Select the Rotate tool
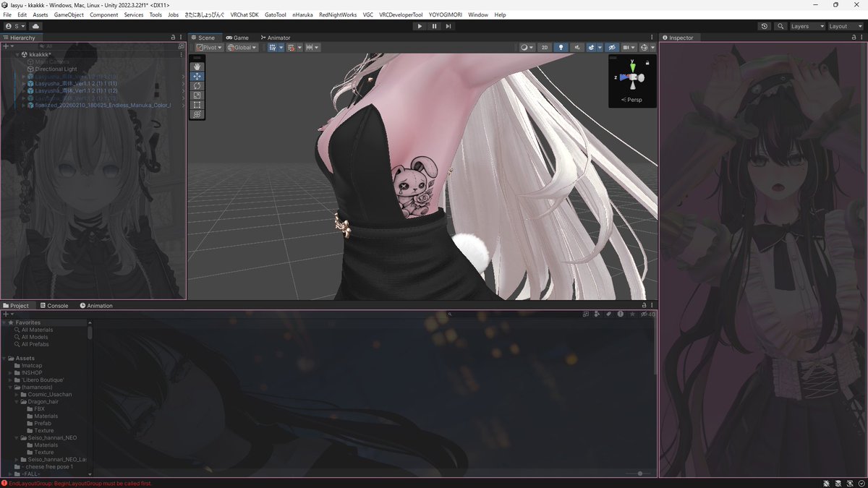868x488 pixels. (x=197, y=85)
